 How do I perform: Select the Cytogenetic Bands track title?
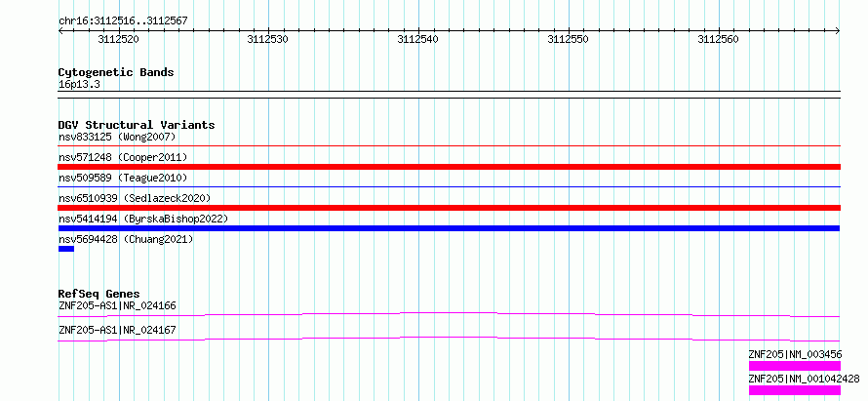click(116, 72)
